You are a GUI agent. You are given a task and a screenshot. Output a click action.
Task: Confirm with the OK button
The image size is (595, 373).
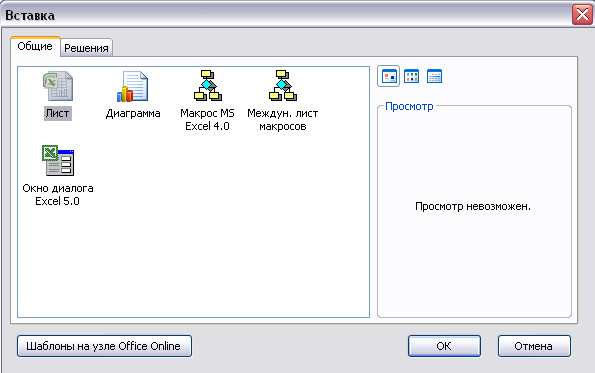point(444,346)
